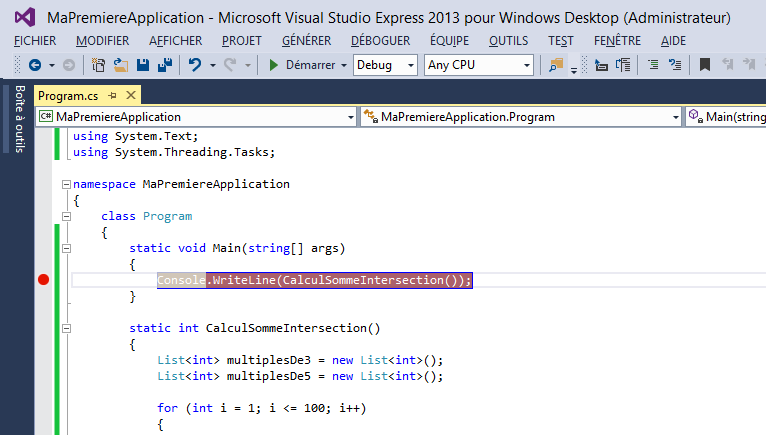Image resolution: width=766 pixels, height=435 pixels.
Task: Click the Navigate Forward arrow icon
Action: coord(69,65)
